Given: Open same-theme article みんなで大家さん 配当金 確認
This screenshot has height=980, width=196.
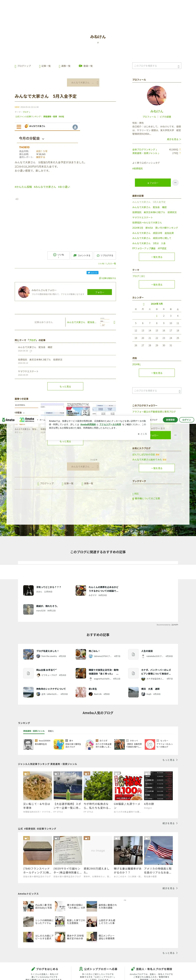Looking at the screenshot, I should [x=35, y=347].
